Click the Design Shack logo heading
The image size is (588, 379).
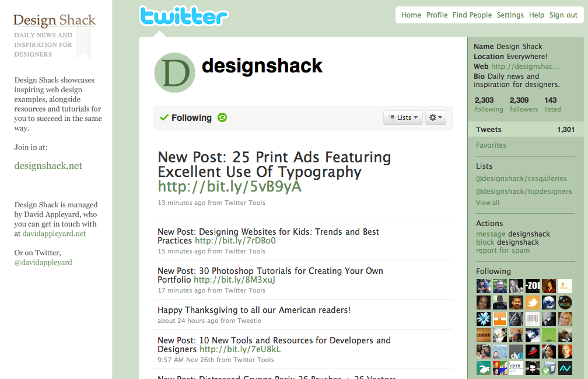coord(54,20)
